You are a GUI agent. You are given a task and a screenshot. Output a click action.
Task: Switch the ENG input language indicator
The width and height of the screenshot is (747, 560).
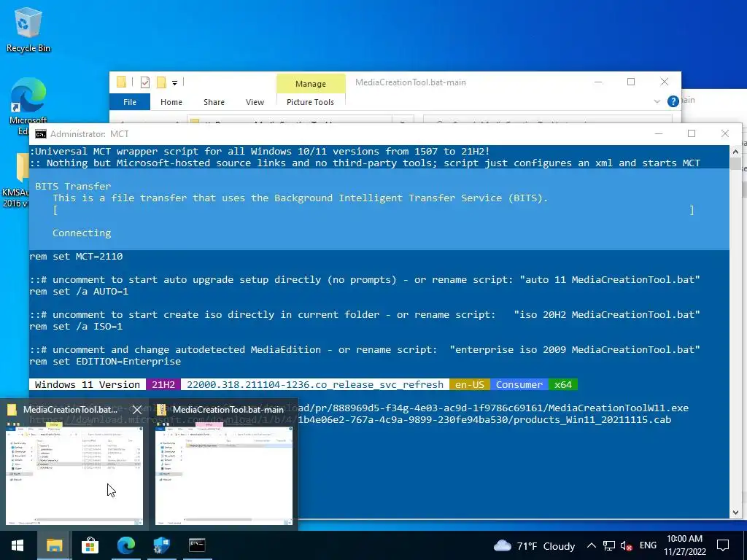point(648,545)
